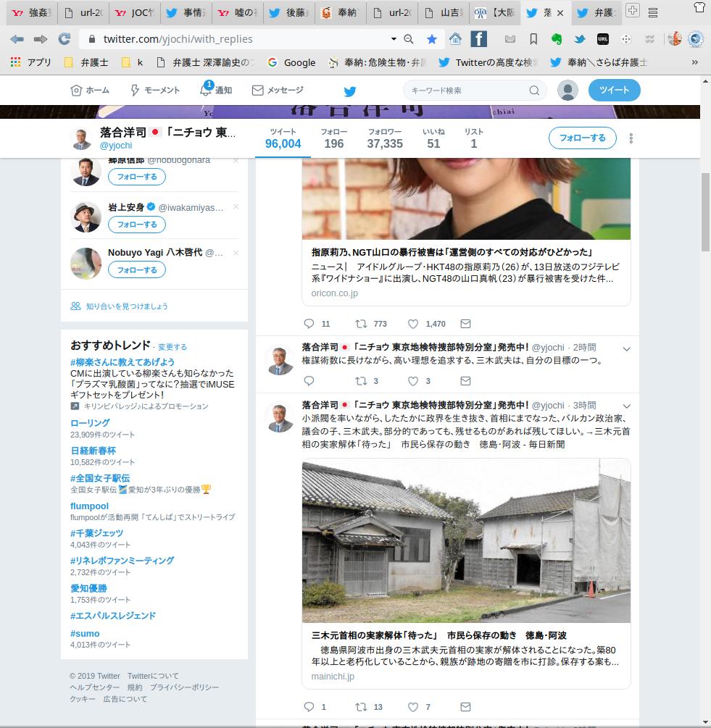Open the ローリング trend

(90, 423)
